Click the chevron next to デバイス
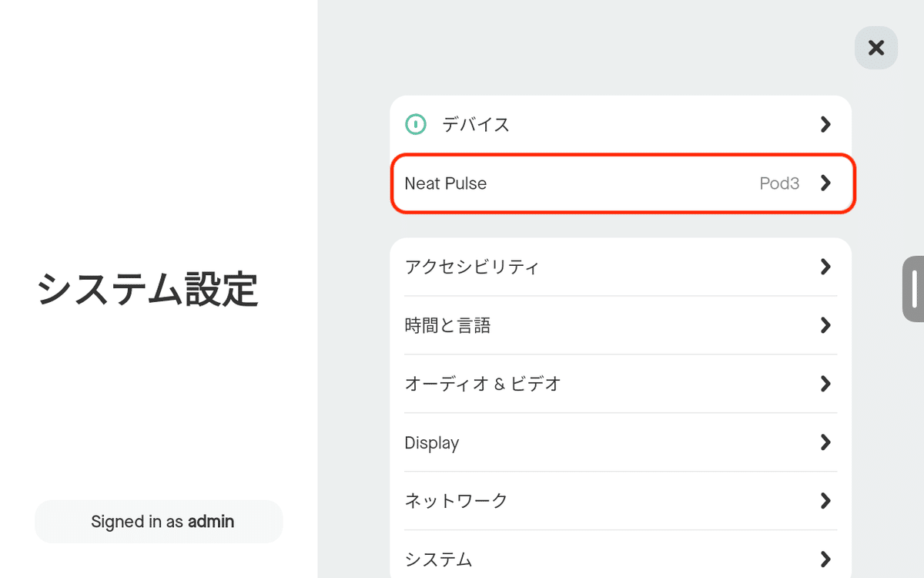Image resolution: width=924 pixels, height=578 pixels. point(825,124)
